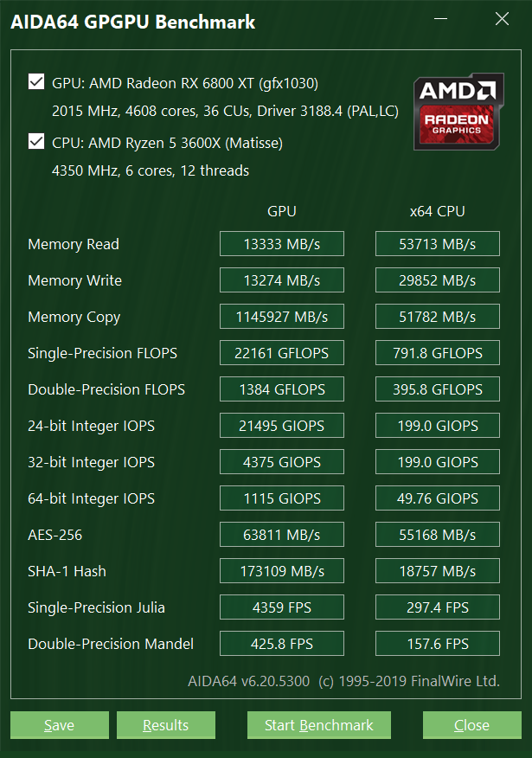Click Start Benchmark
The image size is (532, 758).
click(318, 725)
